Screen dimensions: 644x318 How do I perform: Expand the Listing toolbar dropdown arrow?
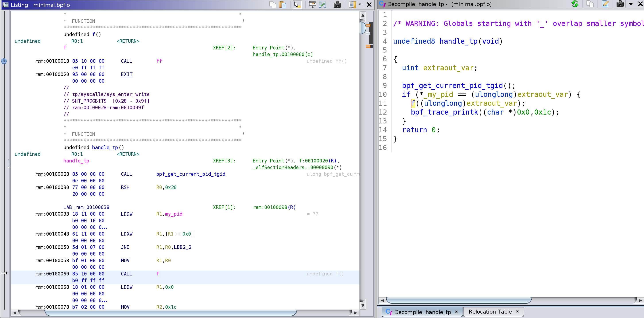[360, 4]
